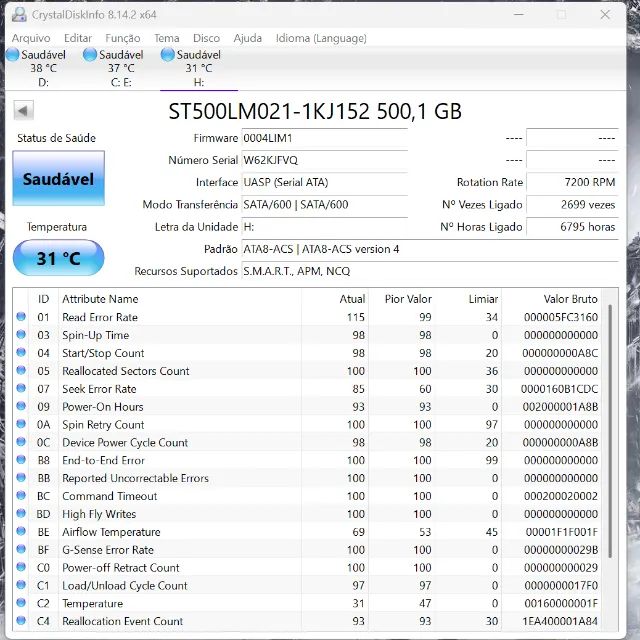Open the Tema menu
Screen dimensions: 640x640
tap(167, 38)
